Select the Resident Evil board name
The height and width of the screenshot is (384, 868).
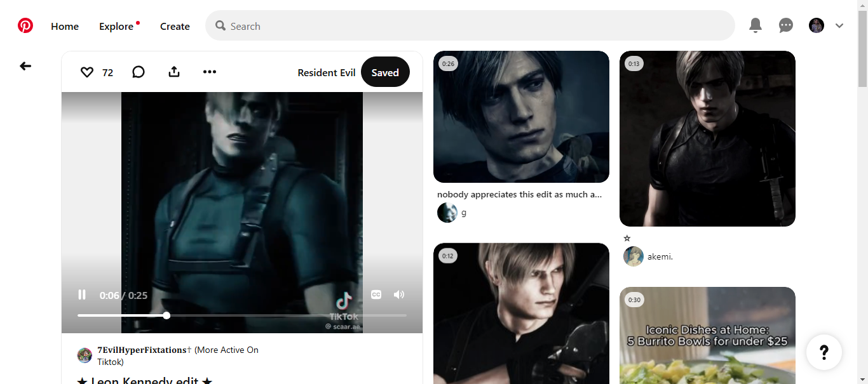[x=327, y=72]
